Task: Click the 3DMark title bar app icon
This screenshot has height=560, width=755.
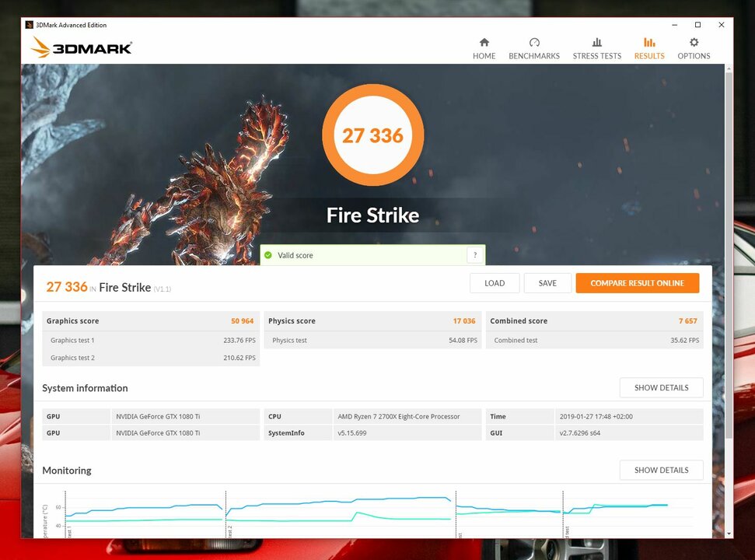Action: 30,25
